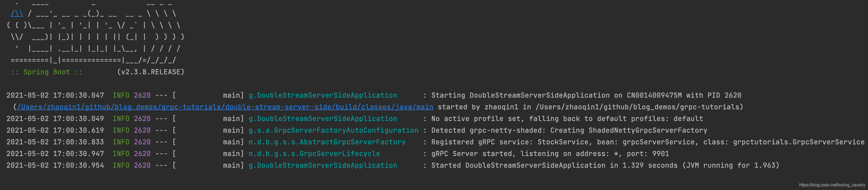Image resolution: width=868 pixels, height=190 pixels.
Task: Click the blue slash link in ASCII banner
Action: 17,14
